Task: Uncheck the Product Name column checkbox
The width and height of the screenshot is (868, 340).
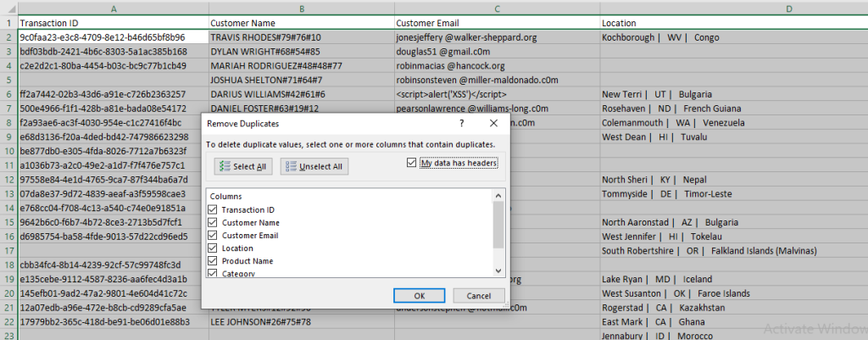Action: (213, 261)
